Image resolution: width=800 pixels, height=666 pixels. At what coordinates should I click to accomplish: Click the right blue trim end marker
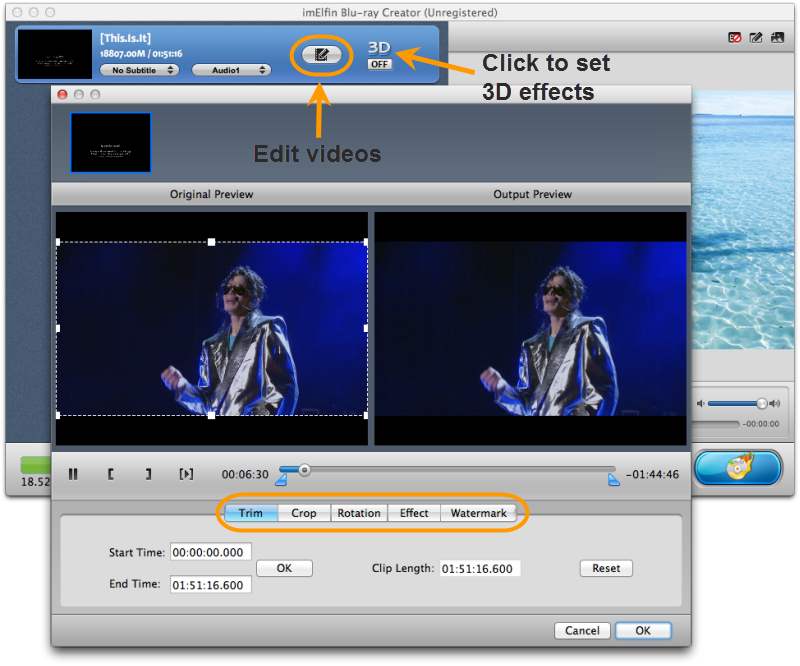(614, 480)
